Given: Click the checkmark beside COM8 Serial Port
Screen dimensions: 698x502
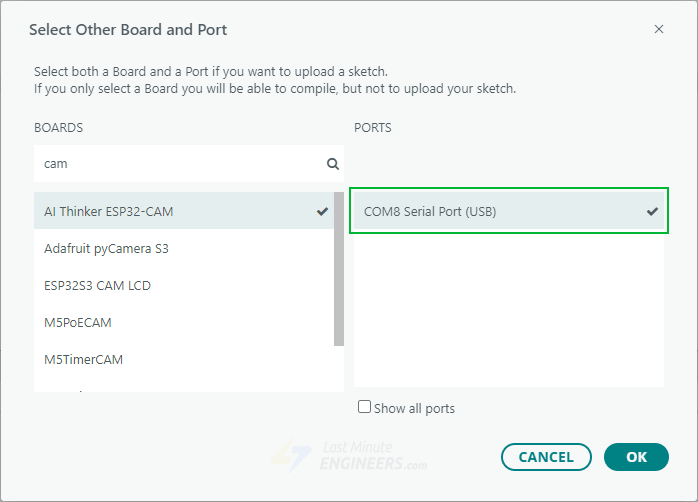Looking at the screenshot, I should pyautogui.click(x=652, y=212).
